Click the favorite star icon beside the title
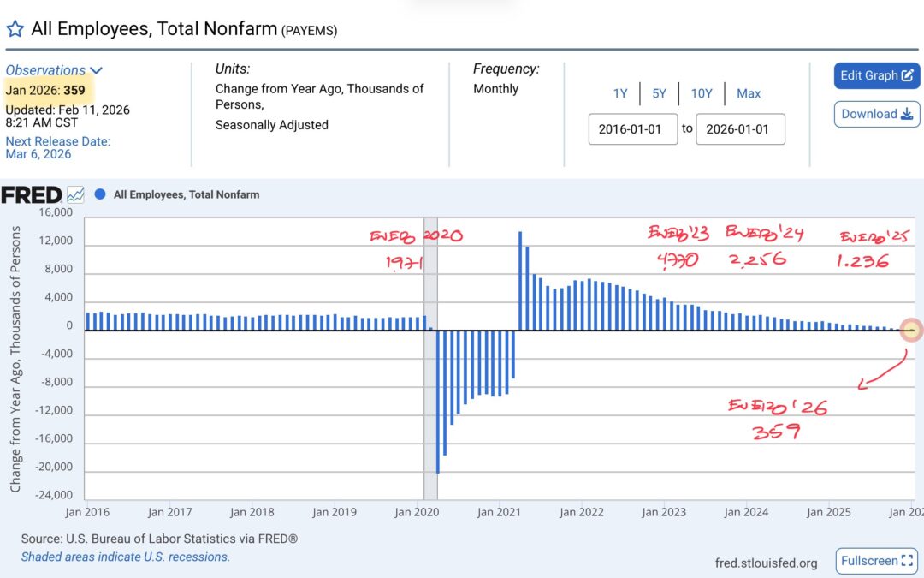The image size is (924, 578). (x=15, y=29)
